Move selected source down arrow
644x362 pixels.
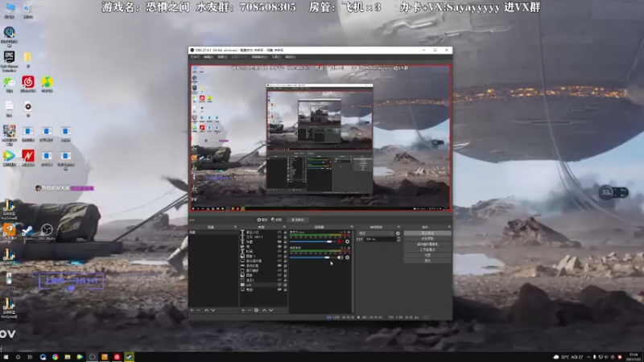coord(271,311)
